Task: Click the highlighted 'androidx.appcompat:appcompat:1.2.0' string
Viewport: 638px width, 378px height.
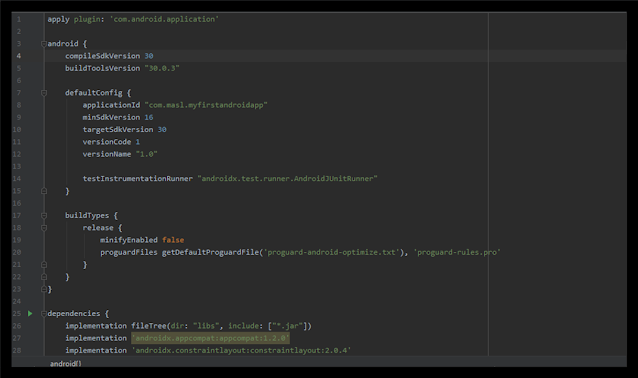Action: (x=210, y=338)
